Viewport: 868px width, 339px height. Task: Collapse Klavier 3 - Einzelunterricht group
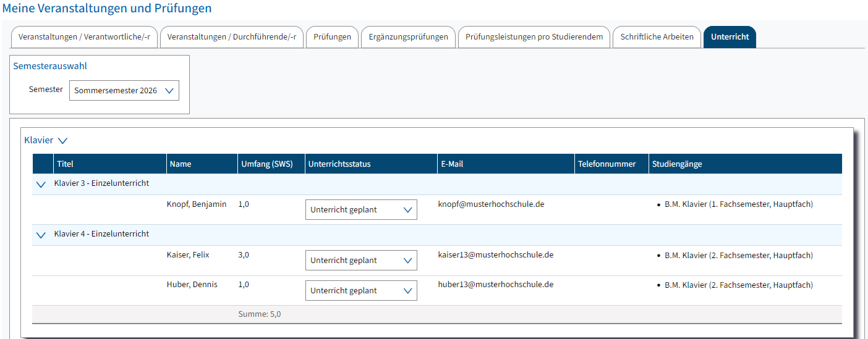point(41,184)
